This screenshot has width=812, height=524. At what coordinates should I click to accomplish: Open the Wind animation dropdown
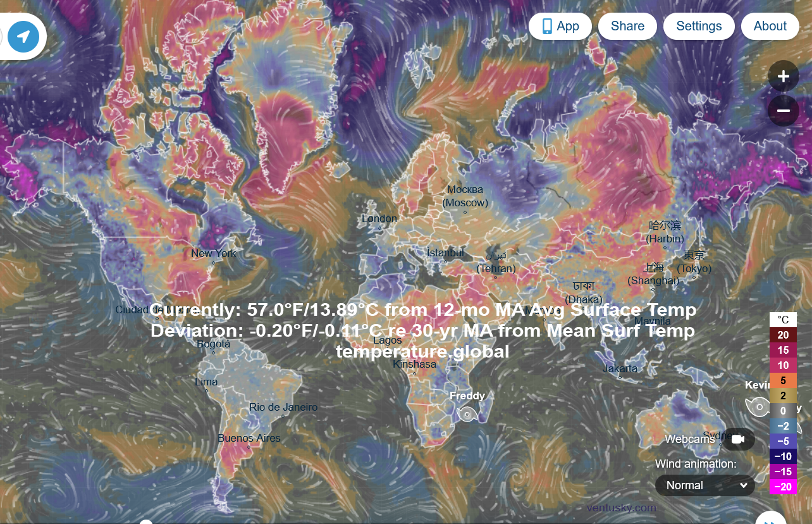(x=705, y=485)
